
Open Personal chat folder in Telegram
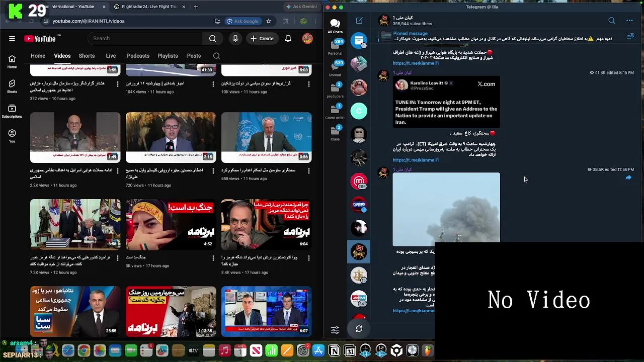pyautogui.click(x=335, y=47)
